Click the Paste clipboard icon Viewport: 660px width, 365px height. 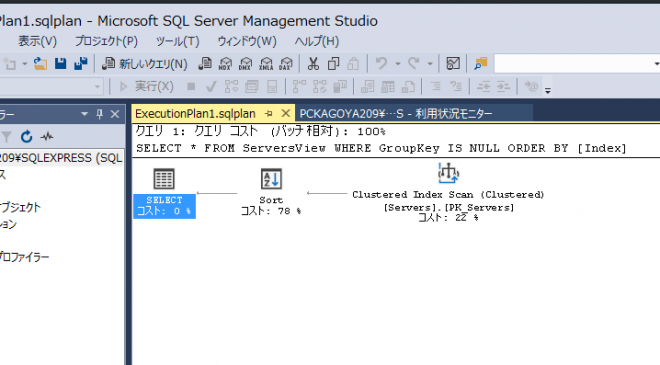[x=353, y=64]
